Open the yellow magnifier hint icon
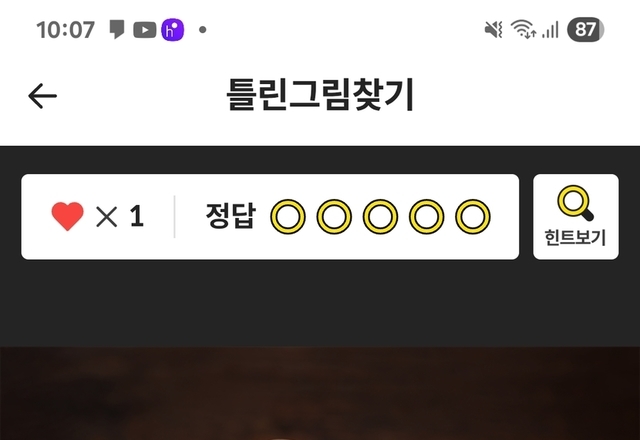640x440 pixels. pyautogui.click(x=576, y=203)
